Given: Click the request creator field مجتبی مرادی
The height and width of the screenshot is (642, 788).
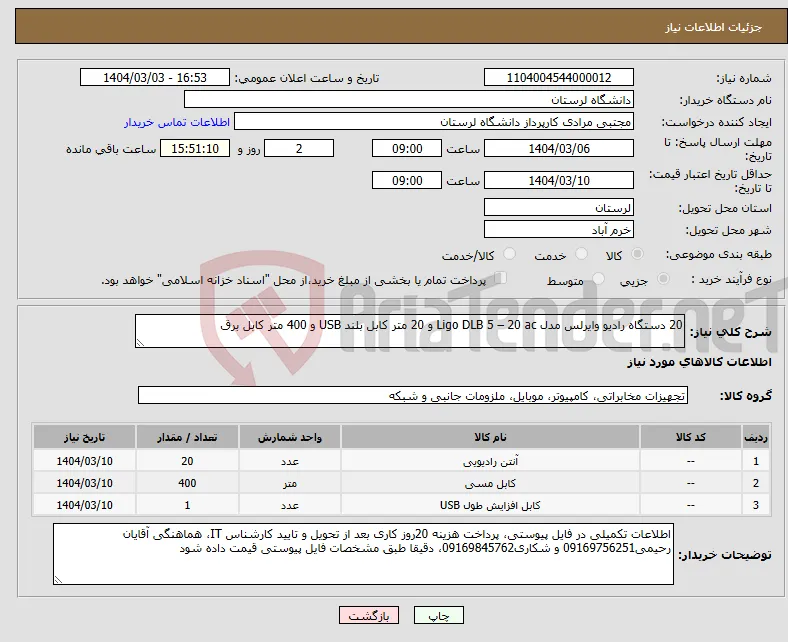Looking at the screenshot, I should click(434, 122).
